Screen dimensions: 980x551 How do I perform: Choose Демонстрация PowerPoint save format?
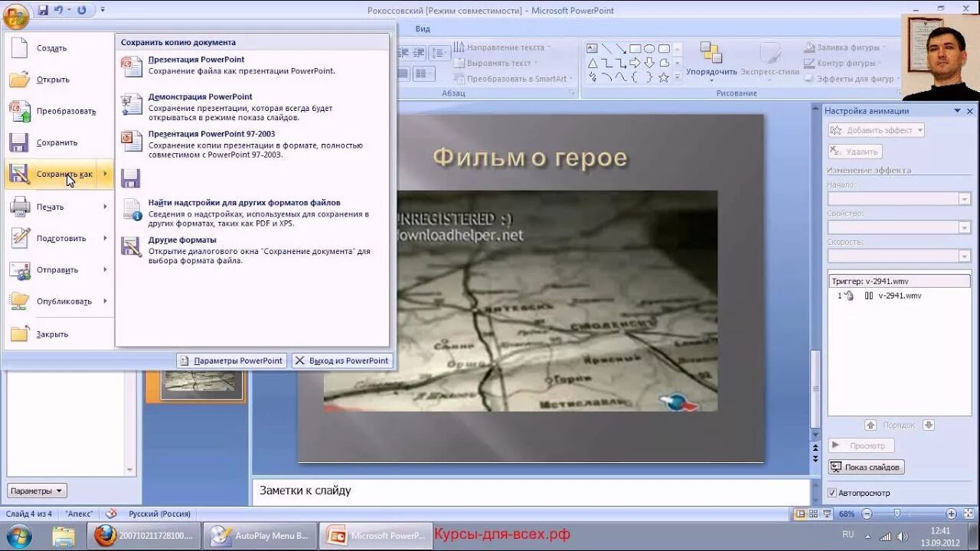point(253,108)
